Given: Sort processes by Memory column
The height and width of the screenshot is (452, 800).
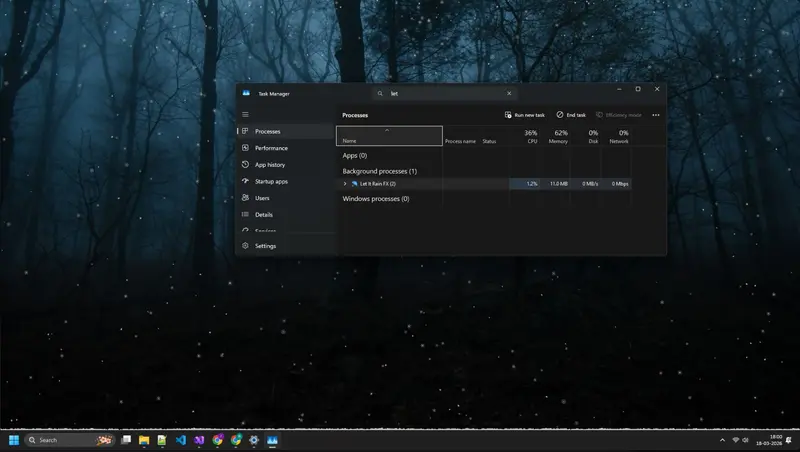Looking at the screenshot, I should [x=556, y=136].
